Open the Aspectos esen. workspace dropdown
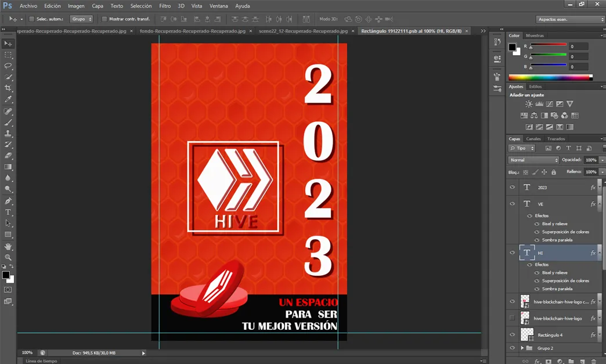This screenshot has height=364, width=606. [x=570, y=19]
